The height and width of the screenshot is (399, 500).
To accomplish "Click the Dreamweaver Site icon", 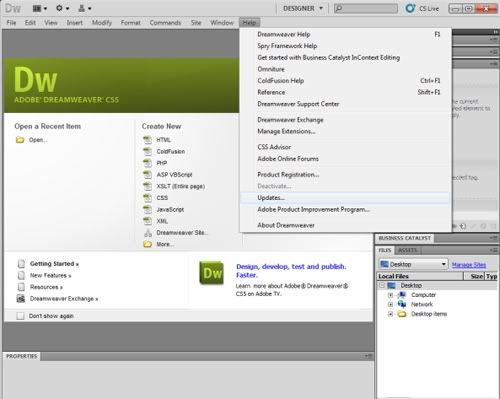I will point(148,233).
